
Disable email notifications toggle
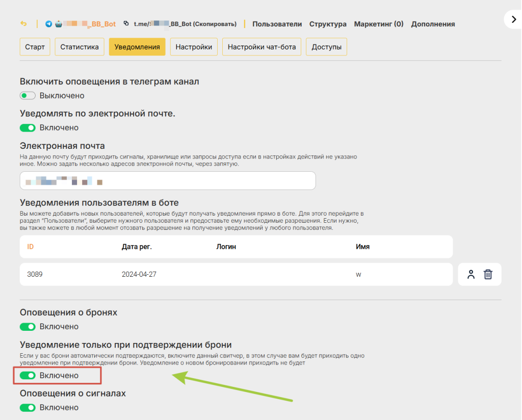click(27, 127)
